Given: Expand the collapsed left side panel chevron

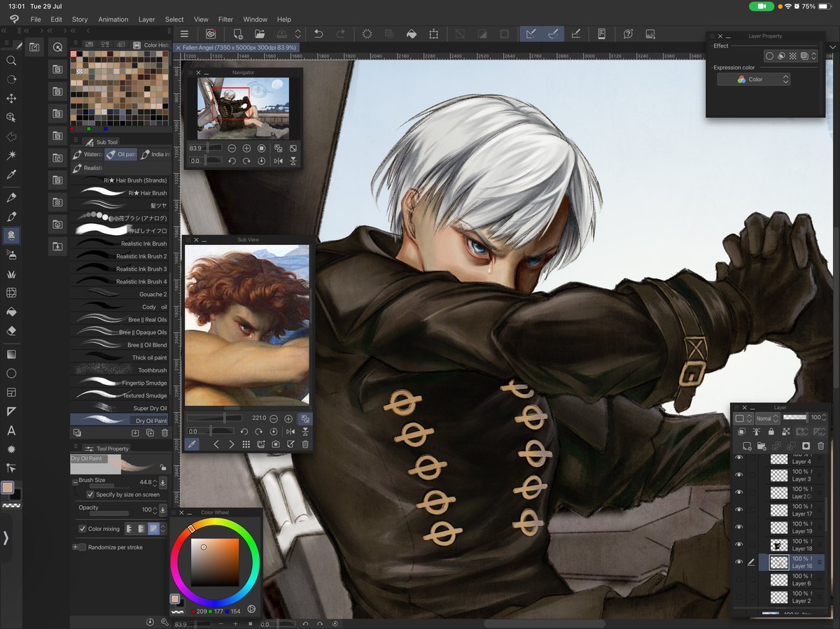Looking at the screenshot, I should [6, 538].
